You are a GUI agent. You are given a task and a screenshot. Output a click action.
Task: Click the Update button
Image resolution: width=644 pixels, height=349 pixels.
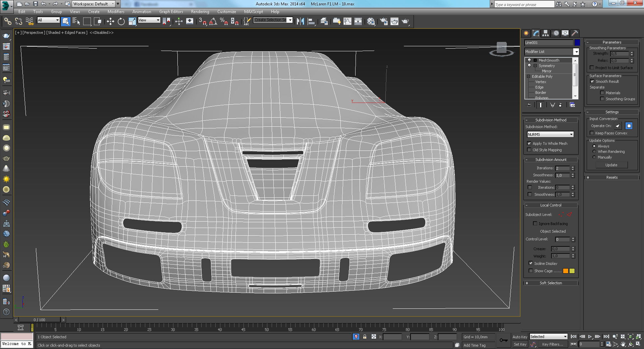click(x=611, y=165)
